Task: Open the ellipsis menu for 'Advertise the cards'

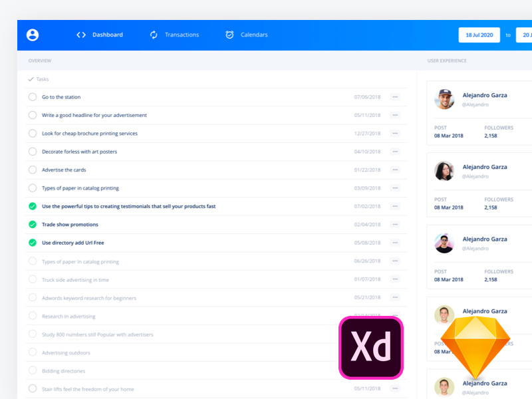Action: (395, 170)
